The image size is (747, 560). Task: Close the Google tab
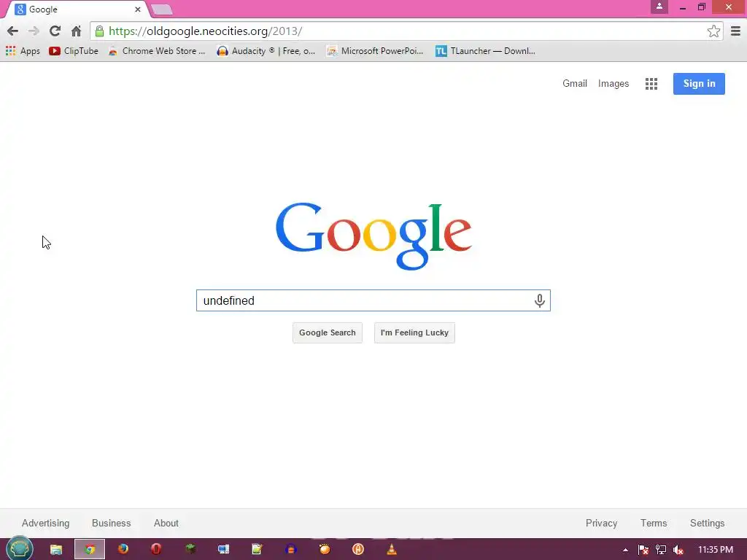[x=138, y=9]
